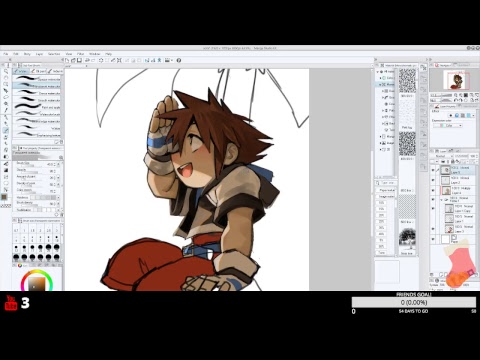Open the Filter menu
Screen dimensions: 480x360
pyautogui.click(x=81, y=54)
